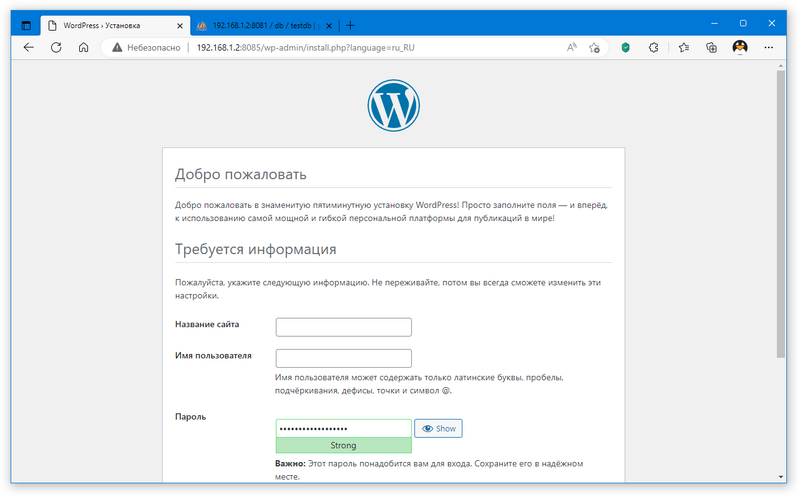Image resolution: width=800 pixels, height=496 pixels.
Task: Open the green shield extension icon
Action: tap(626, 47)
